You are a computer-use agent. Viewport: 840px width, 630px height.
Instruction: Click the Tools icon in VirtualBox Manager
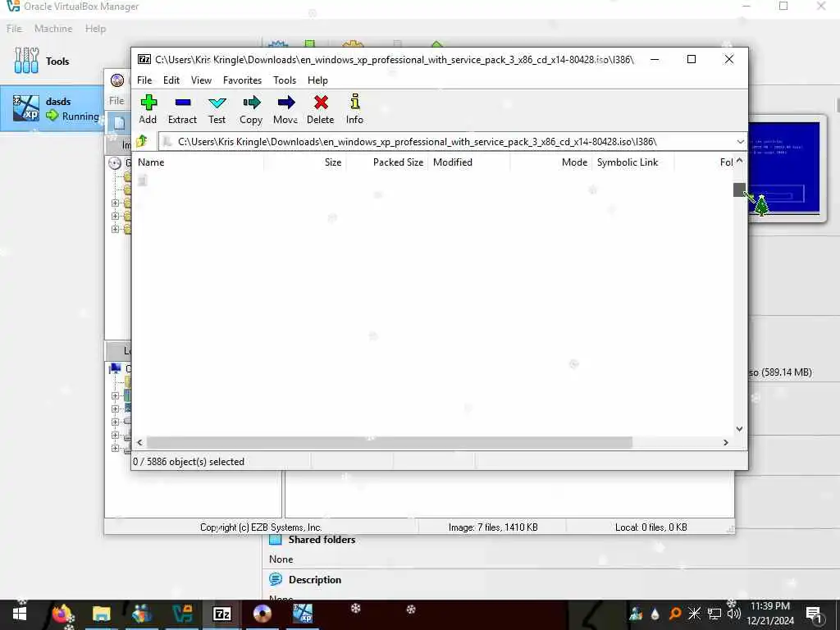pos(26,61)
